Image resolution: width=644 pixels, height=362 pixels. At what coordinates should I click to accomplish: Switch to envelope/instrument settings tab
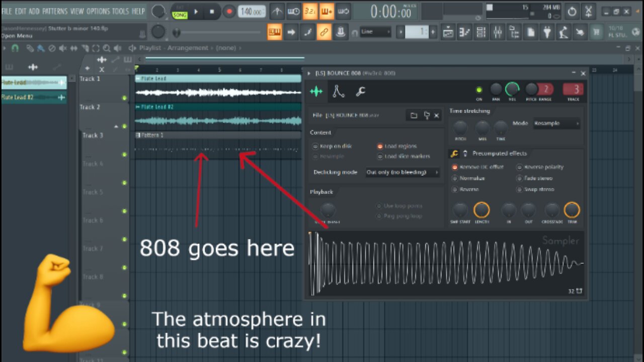338,92
